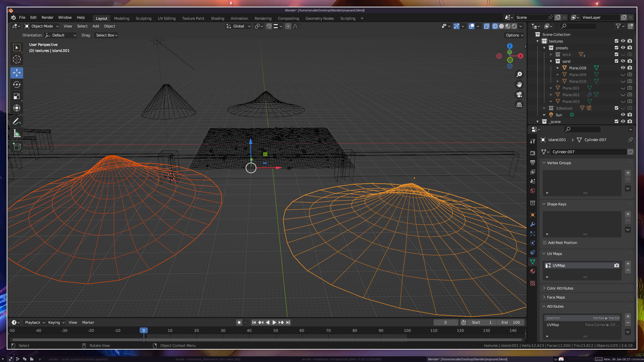Open the Object Mode dropdown

(42, 26)
